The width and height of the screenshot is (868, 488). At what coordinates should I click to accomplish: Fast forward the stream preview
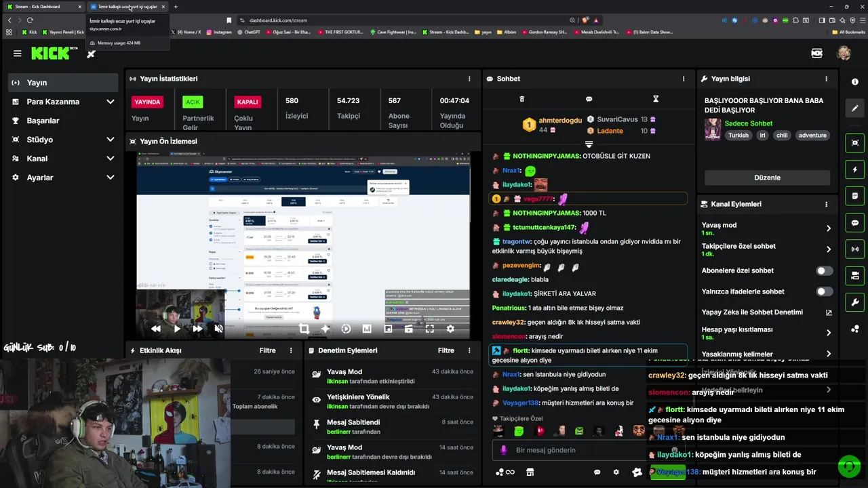point(197,329)
